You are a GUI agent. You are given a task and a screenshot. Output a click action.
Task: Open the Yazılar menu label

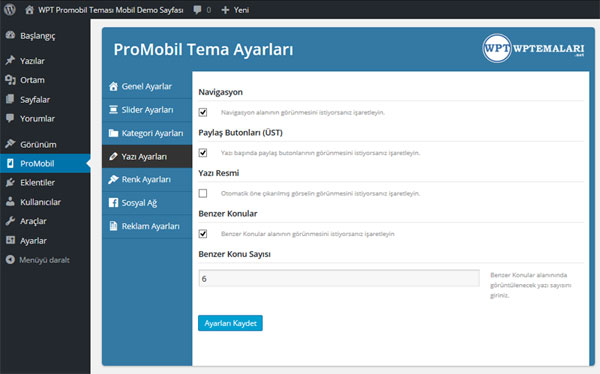tap(32, 61)
